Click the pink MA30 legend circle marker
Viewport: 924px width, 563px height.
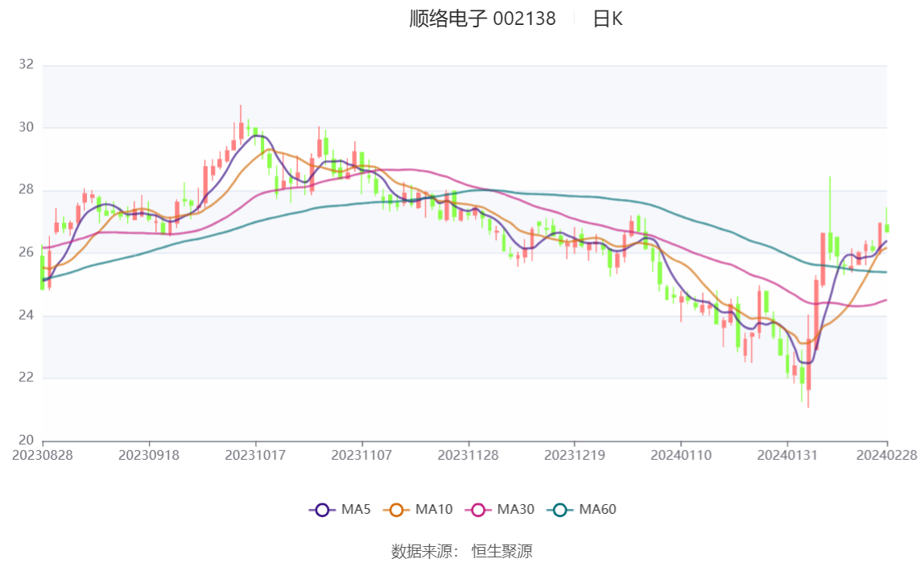point(478,510)
